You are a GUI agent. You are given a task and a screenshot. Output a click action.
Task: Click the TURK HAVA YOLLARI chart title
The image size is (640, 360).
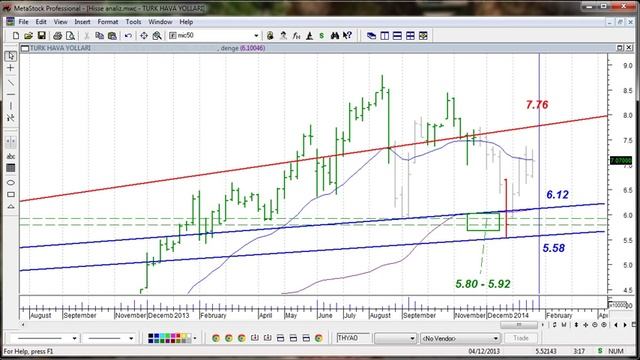coord(60,48)
